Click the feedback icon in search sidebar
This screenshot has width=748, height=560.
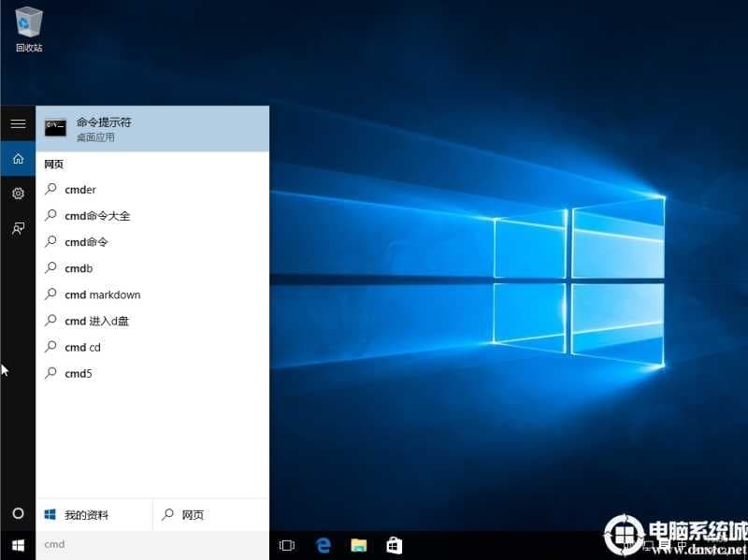(17, 228)
